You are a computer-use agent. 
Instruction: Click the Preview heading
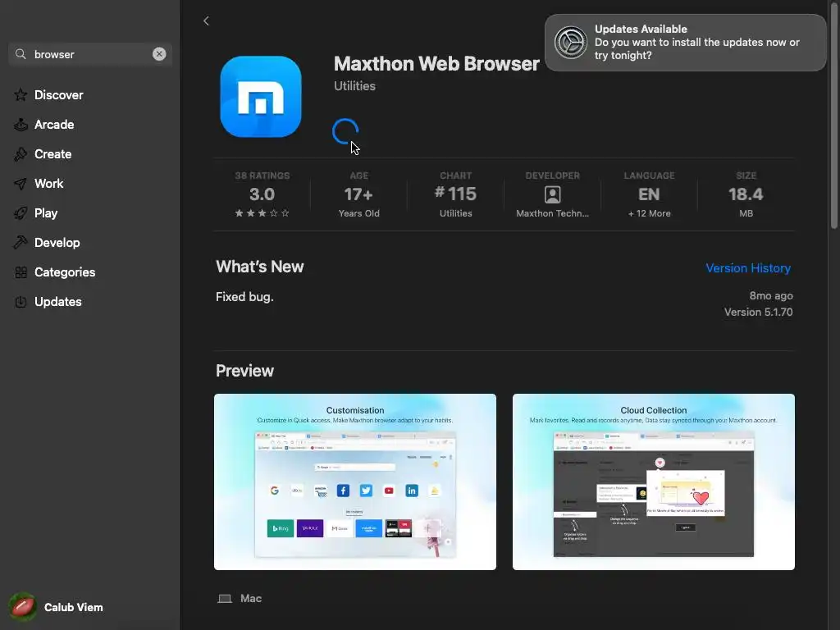coord(244,371)
